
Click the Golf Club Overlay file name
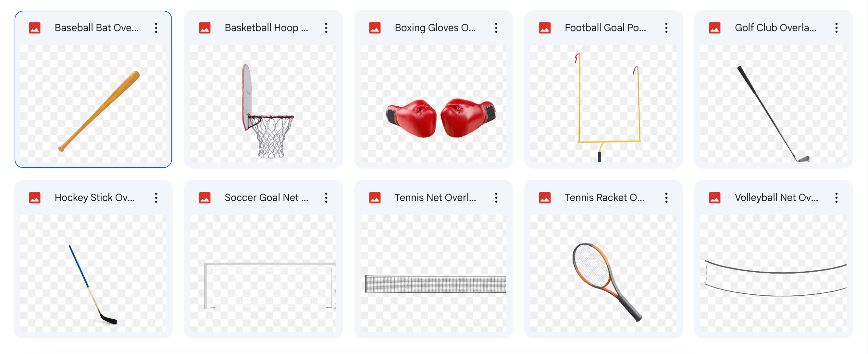pos(775,28)
